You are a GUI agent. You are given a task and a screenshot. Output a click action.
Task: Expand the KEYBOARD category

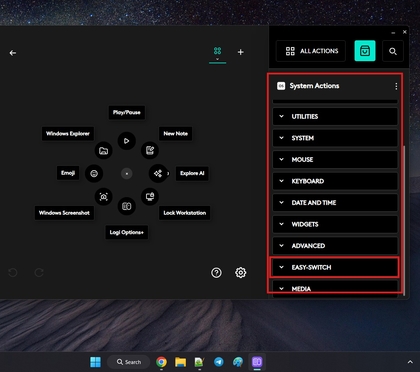[335, 181]
